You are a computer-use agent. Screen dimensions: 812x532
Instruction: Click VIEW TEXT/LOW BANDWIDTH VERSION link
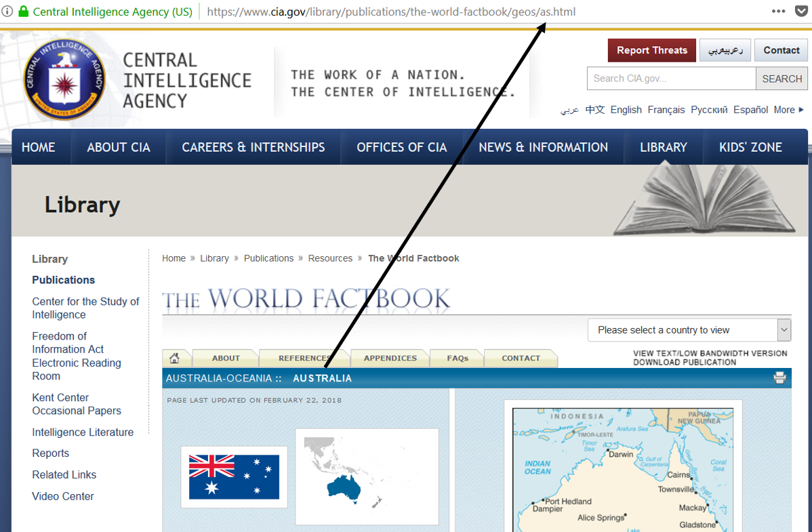(x=710, y=353)
